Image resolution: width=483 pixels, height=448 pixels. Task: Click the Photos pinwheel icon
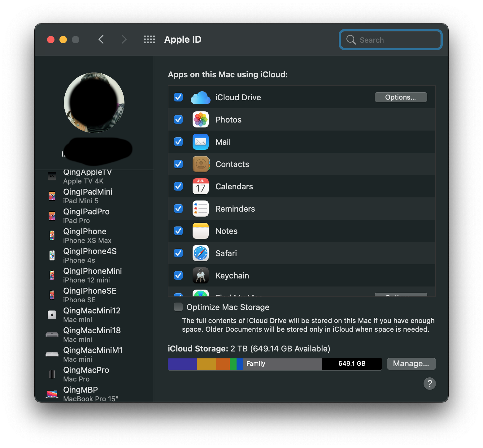201,120
